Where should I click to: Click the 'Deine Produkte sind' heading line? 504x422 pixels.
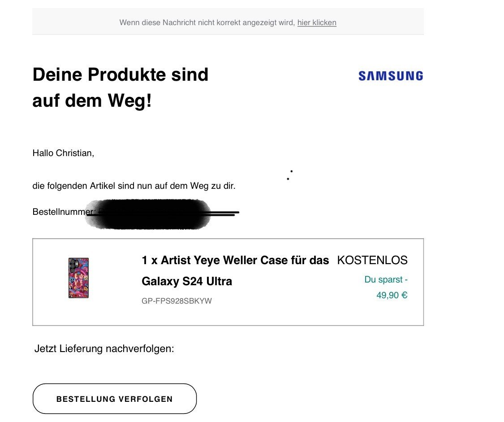121,74
